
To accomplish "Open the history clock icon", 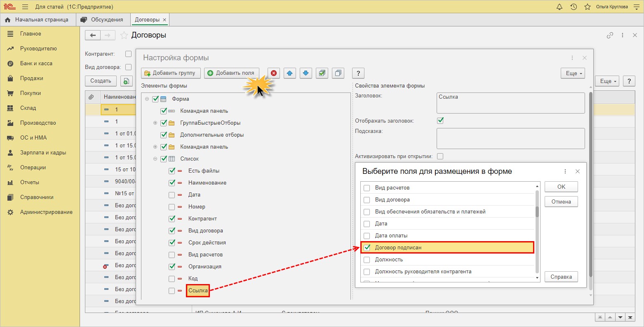I will 573,7.
